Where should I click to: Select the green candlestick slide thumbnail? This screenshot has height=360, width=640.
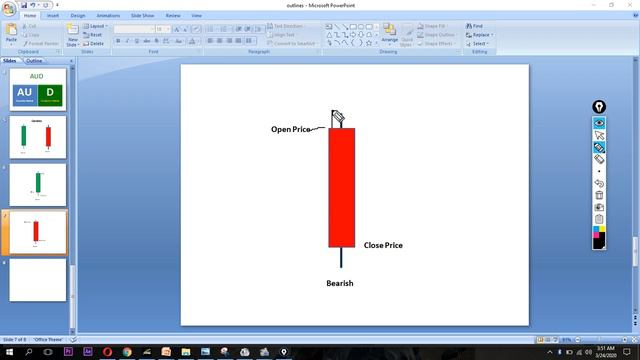pyautogui.click(x=38, y=185)
